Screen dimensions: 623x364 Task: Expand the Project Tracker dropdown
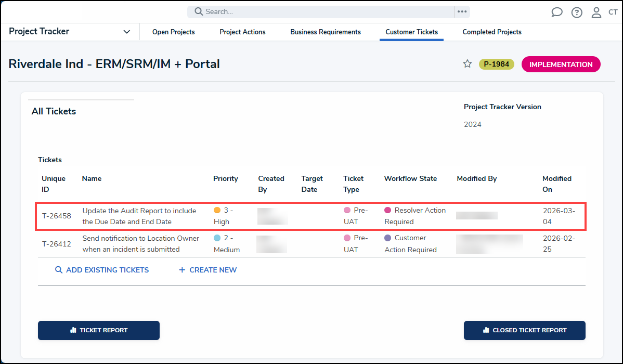pyautogui.click(x=127, y=32)
